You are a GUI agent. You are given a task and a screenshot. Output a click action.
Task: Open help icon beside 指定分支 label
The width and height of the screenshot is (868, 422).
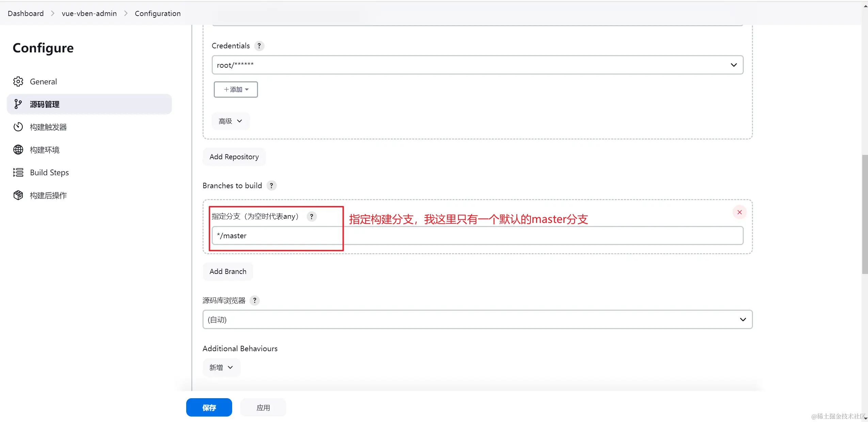311,216
